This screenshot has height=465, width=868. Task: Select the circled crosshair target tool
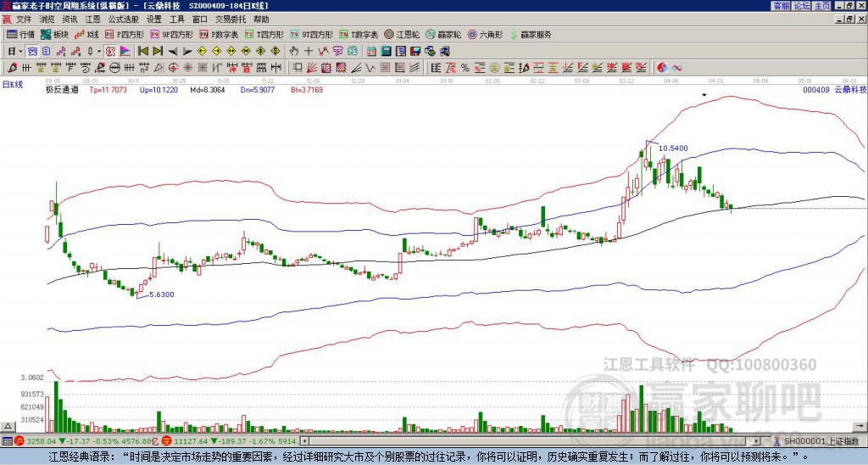pyautogui.click(x=173, y=68)
